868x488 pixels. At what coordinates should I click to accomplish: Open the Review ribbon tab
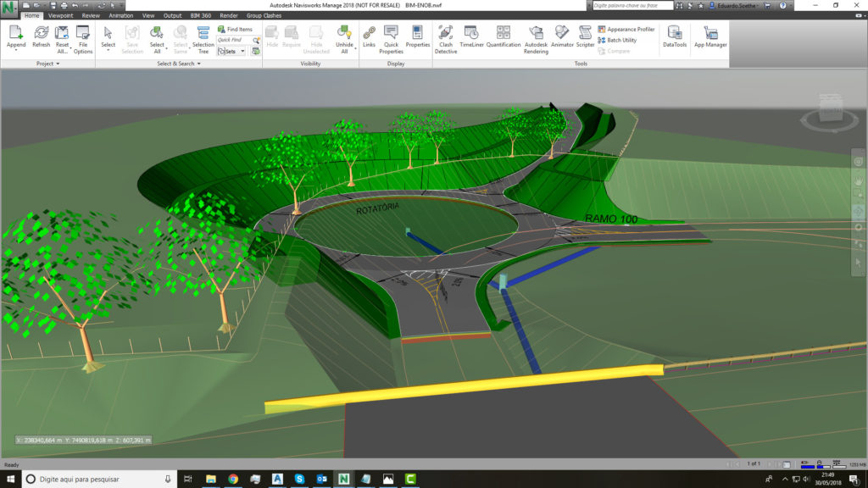[x=91, y=15]
